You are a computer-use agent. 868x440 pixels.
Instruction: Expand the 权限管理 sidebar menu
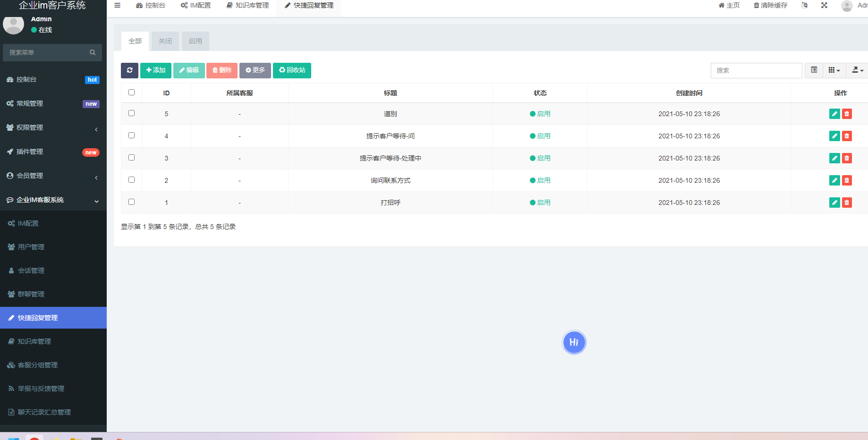pyautogui.click(x=53, y=128)
